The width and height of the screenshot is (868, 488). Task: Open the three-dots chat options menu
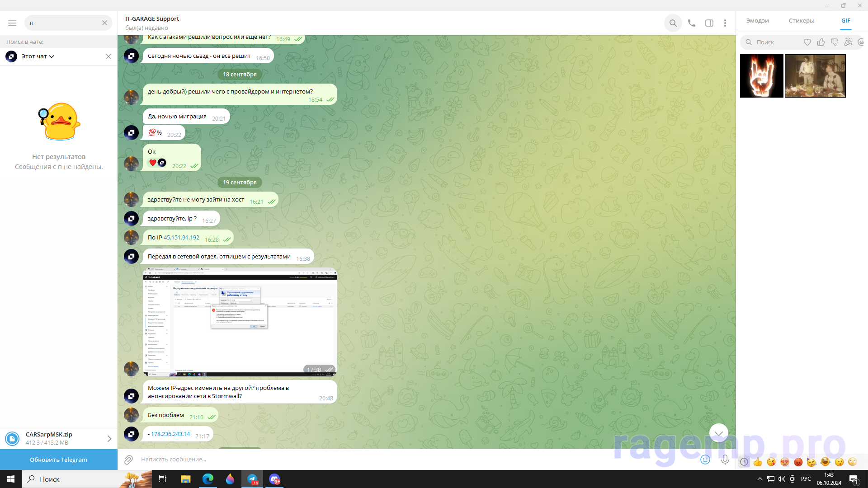click(x=725, y=23)
